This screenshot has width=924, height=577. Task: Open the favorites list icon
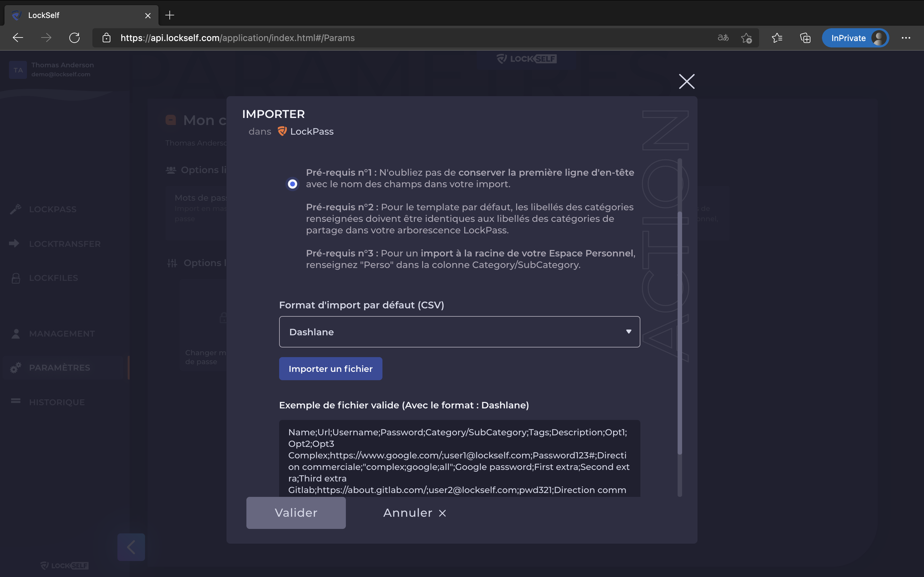pos(777,38)
